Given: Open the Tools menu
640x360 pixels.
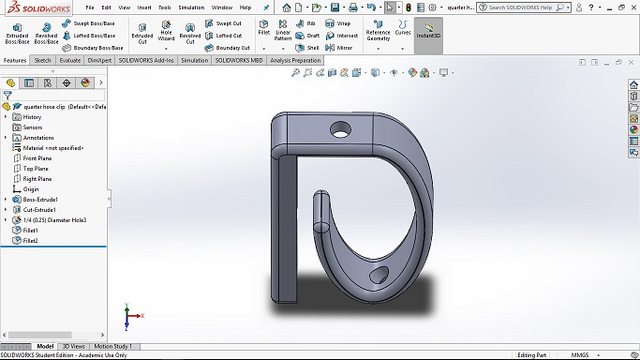Looking at the screenshot, I should point(164,8).
